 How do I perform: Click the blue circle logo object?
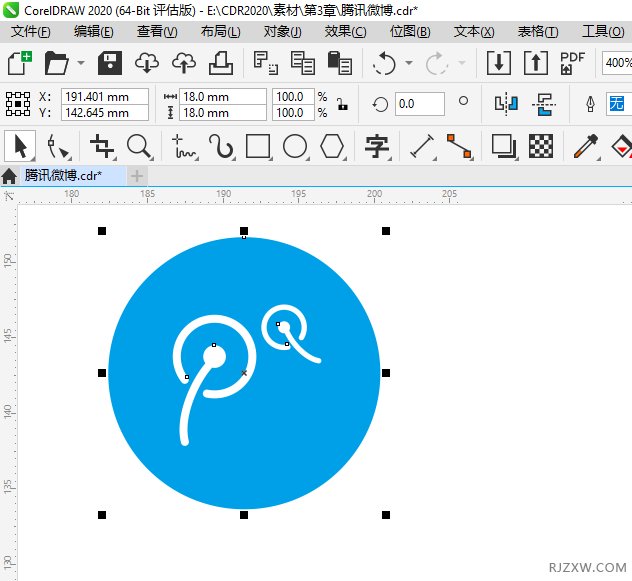click(x=244, y=373)
